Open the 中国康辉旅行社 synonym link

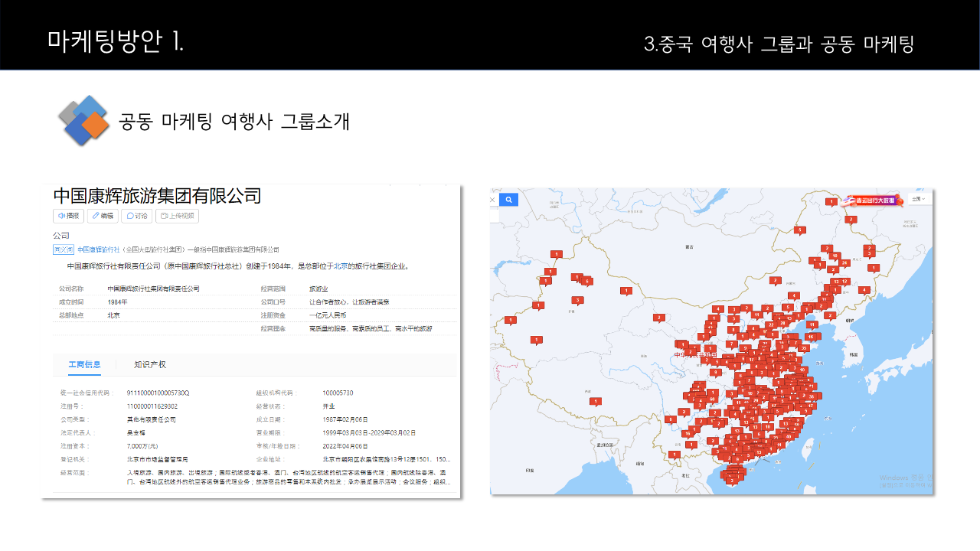(99, 249)
